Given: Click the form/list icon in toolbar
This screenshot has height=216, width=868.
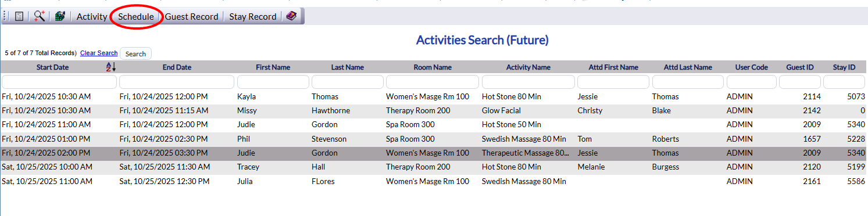Looking at the screenshot, I should (19, 17).
